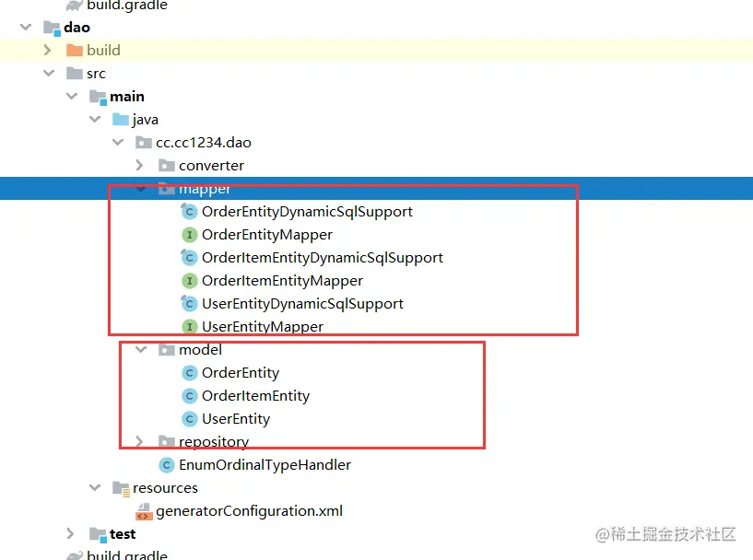Screen dimensions: 753x560
Task: Select OrderItemEntityDynamicSqlSupport in the tree
Action: pyautogui.click(x=323, y=258)
